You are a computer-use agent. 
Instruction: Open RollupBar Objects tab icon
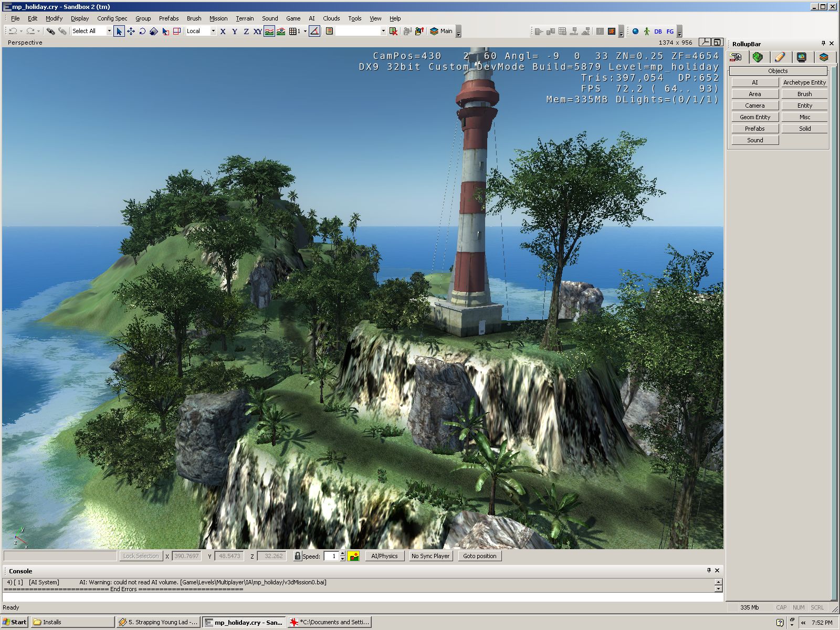pyautogui.click(x=736, y=57)
